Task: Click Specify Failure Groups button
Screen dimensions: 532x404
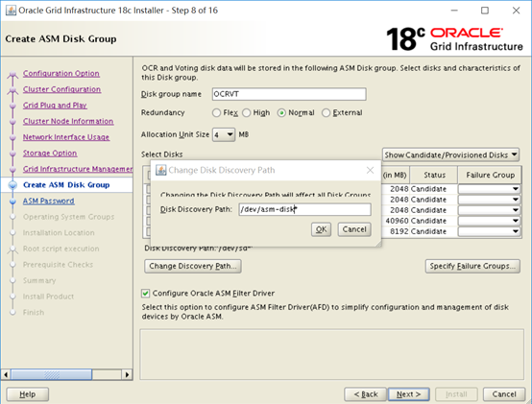Action: (472, 266)
